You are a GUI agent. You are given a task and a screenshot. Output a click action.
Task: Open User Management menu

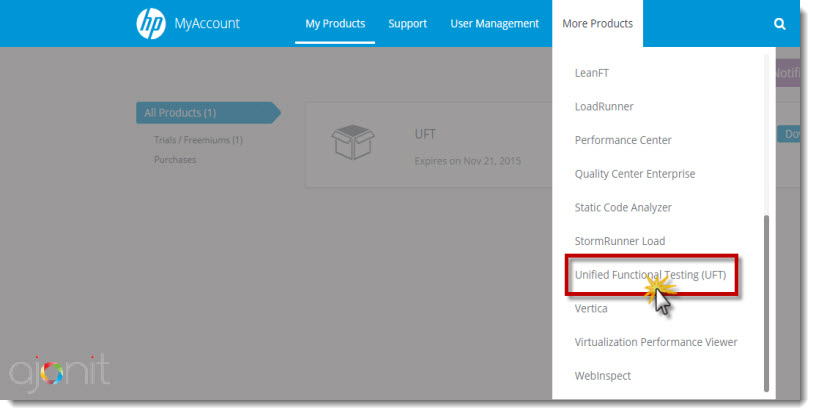coord(494,23)
